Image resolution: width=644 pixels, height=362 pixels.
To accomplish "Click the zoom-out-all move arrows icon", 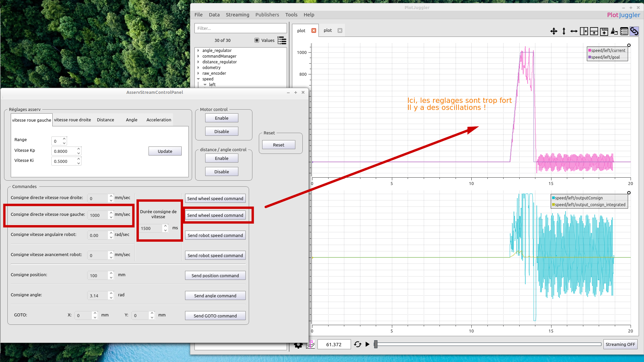I will [554, 31].
